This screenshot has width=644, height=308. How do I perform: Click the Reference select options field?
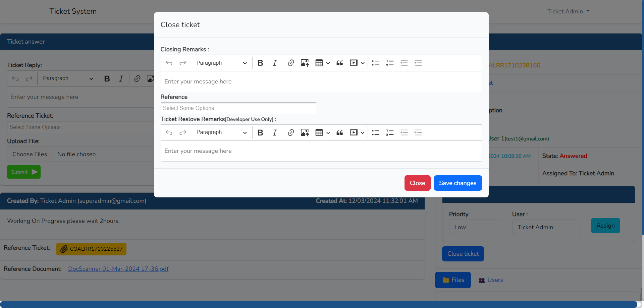238,108
